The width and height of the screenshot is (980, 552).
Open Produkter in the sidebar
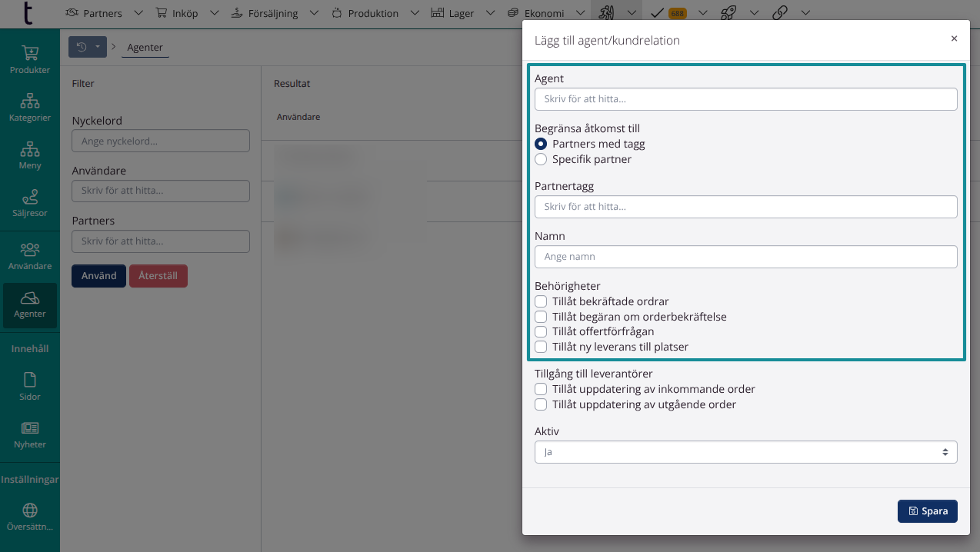click(30, 59)
